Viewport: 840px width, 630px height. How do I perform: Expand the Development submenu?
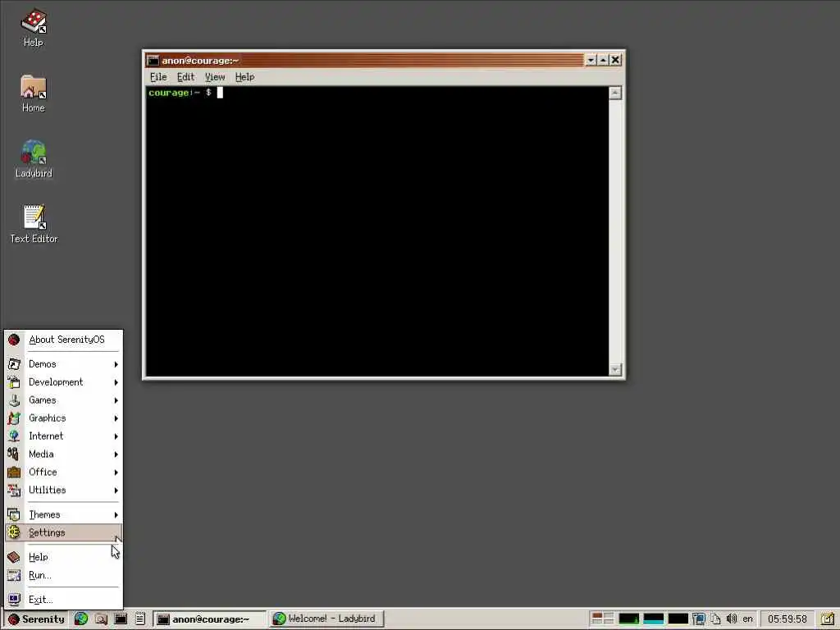pos(64,382)
